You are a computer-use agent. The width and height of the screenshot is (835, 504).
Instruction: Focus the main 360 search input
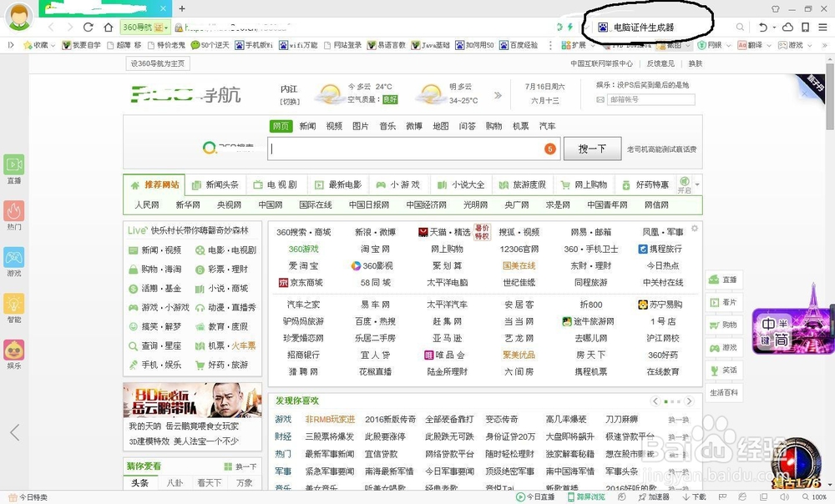click(414, 149)
